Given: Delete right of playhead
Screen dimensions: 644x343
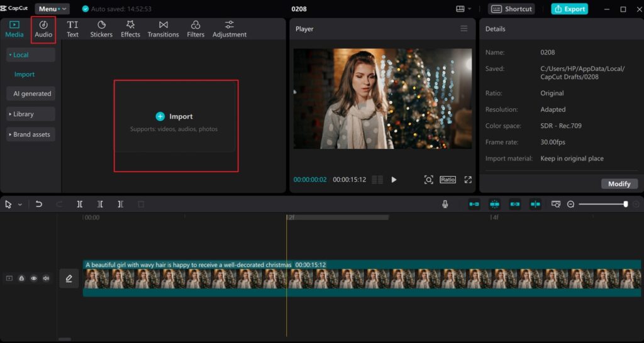Looking at the screenshot, I should coord(120,204).
